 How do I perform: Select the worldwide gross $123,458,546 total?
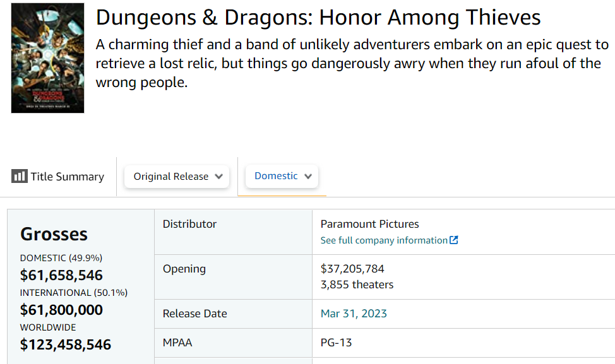pos(66,344)
